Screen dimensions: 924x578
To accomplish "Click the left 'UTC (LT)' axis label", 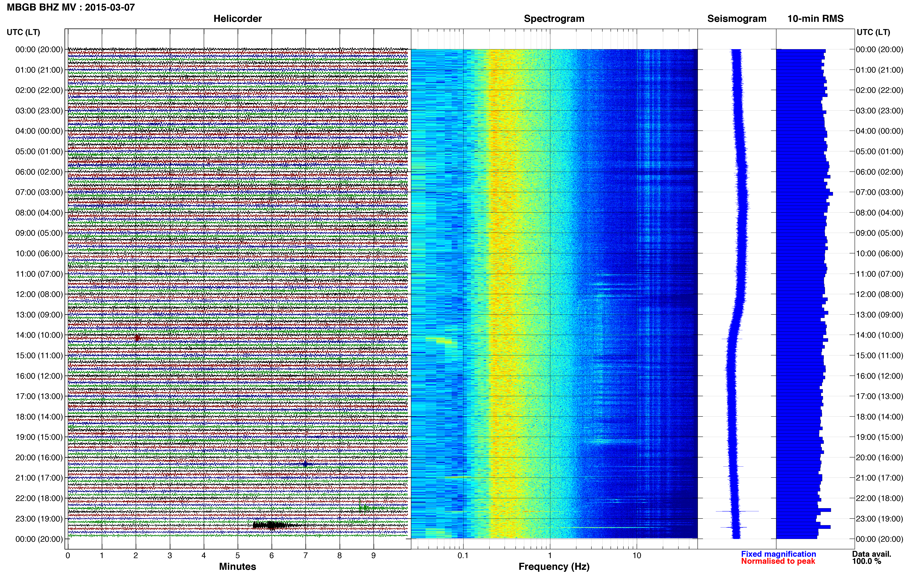I will click(x=23, y=32).
